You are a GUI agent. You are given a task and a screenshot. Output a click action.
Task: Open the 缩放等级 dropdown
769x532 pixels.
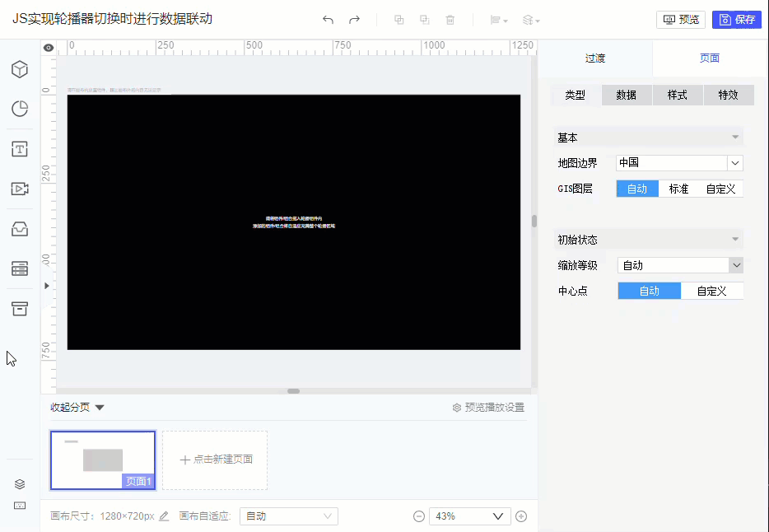click(x=680, y=265)
